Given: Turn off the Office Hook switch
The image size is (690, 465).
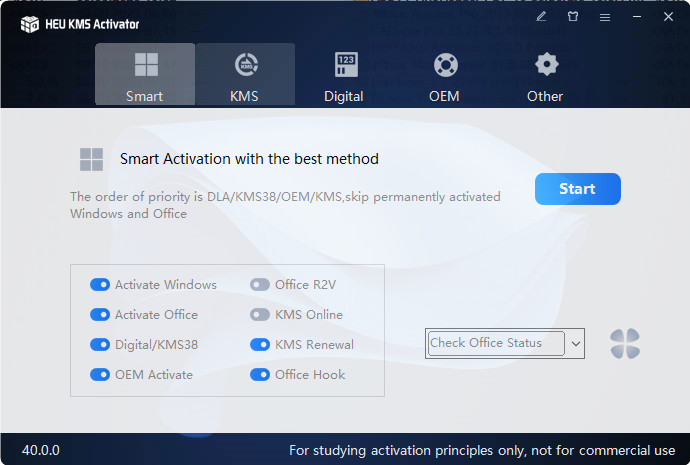Looking at the screenshot, I should pos(260,375).
